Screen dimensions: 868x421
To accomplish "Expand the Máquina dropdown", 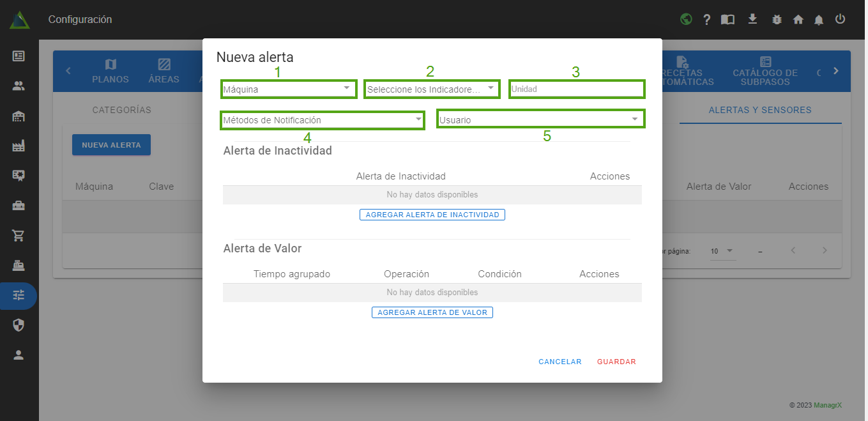I will [x=289, y=89].
